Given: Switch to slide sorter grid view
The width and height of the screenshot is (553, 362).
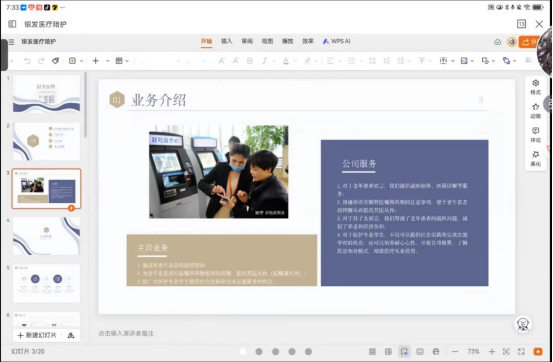Looking at the screenshot, I should coord(372,351).
